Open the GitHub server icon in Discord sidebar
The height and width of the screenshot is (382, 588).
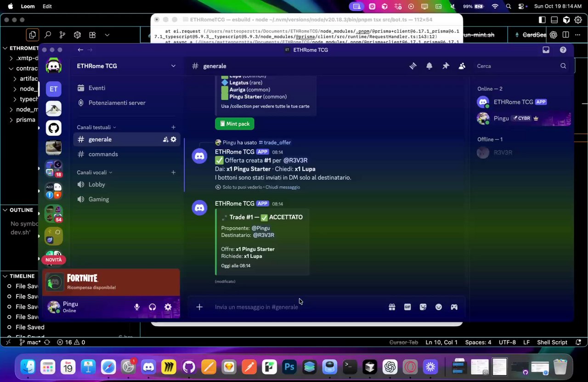(53, 128)
